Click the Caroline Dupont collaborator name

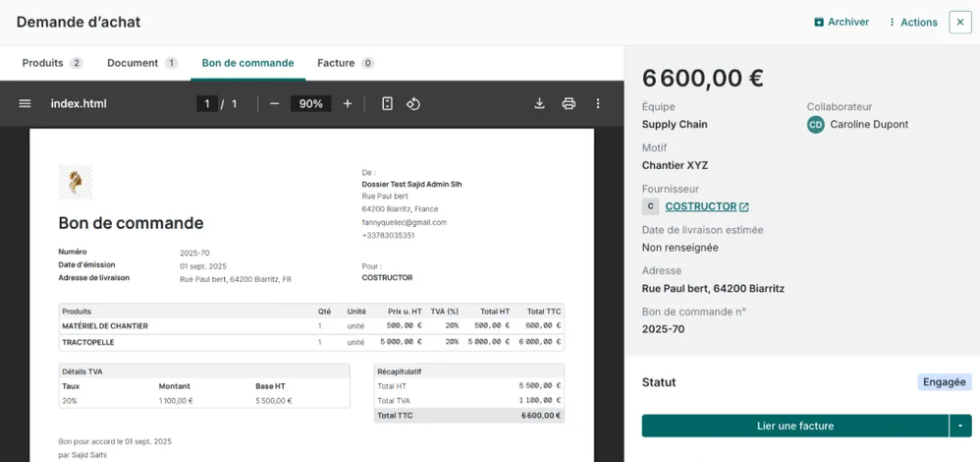coord(869,125)
